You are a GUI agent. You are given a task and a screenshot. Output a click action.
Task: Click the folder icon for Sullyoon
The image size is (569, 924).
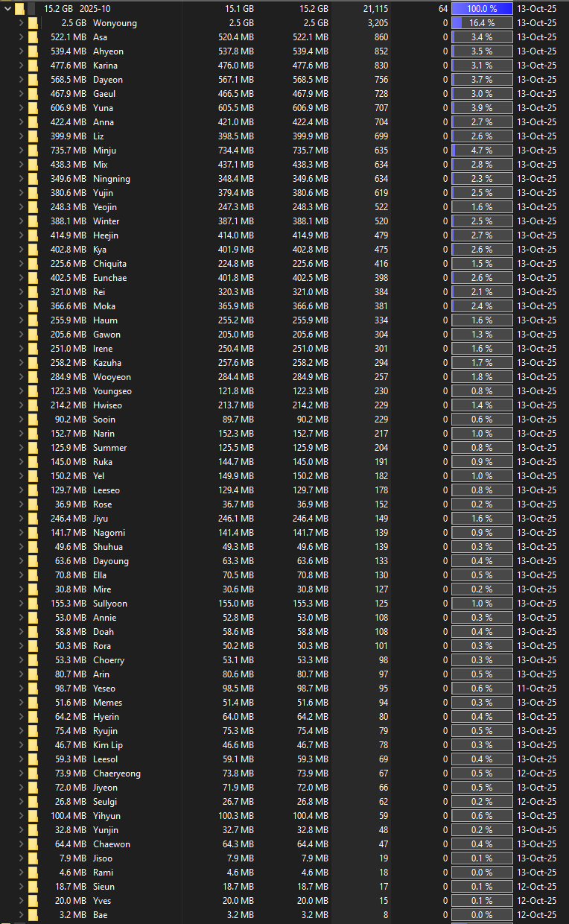33,604
